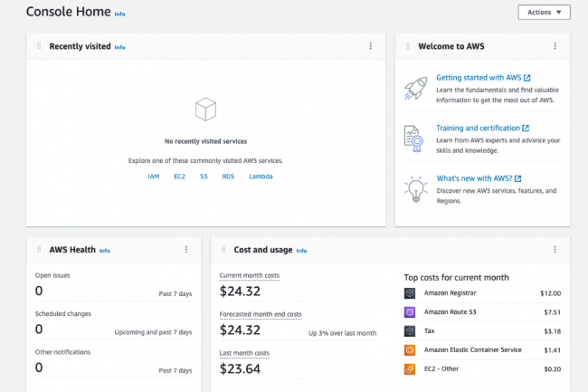This screenshot has width=588, height=392.
Task: Click the Welcome to AWS drag handle
Action: (408, 46)
